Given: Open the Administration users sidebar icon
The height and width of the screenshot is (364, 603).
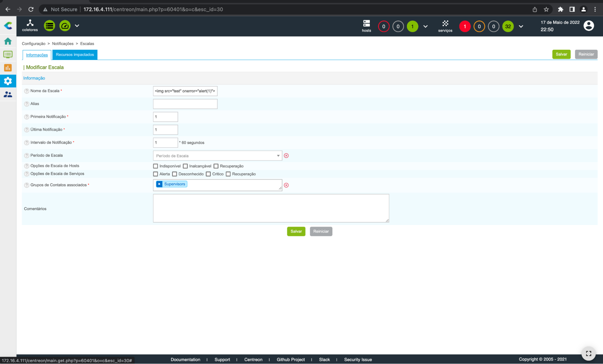Looking at the screenshot, I should (8, 95).
